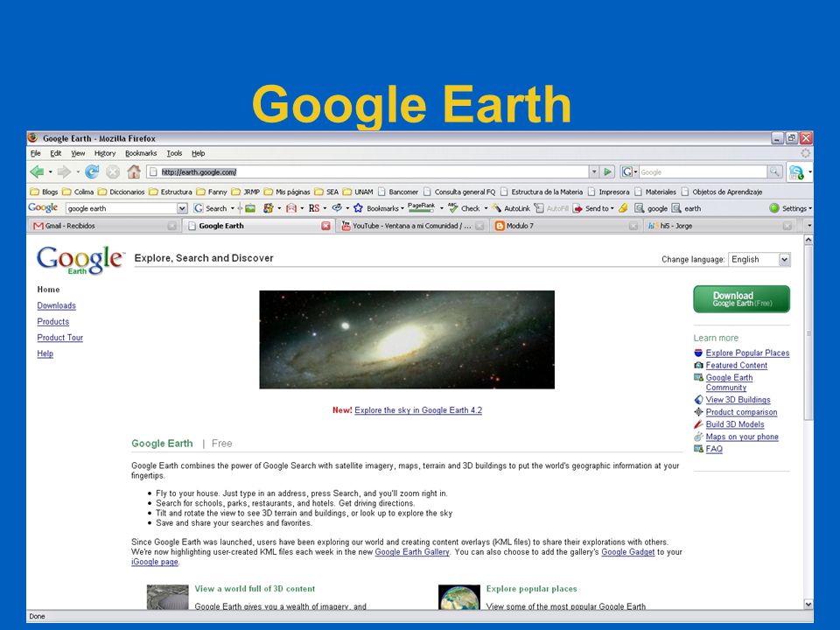
Task: Click the spell Check button
Action: coord(465,208)
